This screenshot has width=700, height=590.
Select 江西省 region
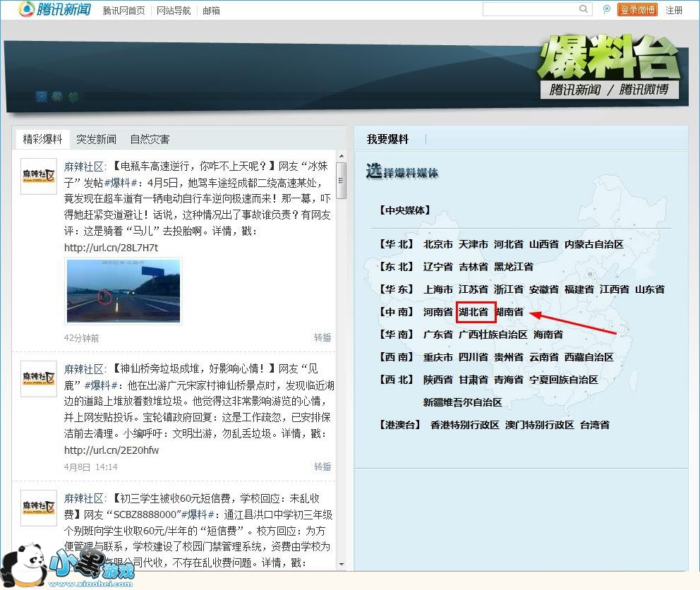(x=615, y=289)
